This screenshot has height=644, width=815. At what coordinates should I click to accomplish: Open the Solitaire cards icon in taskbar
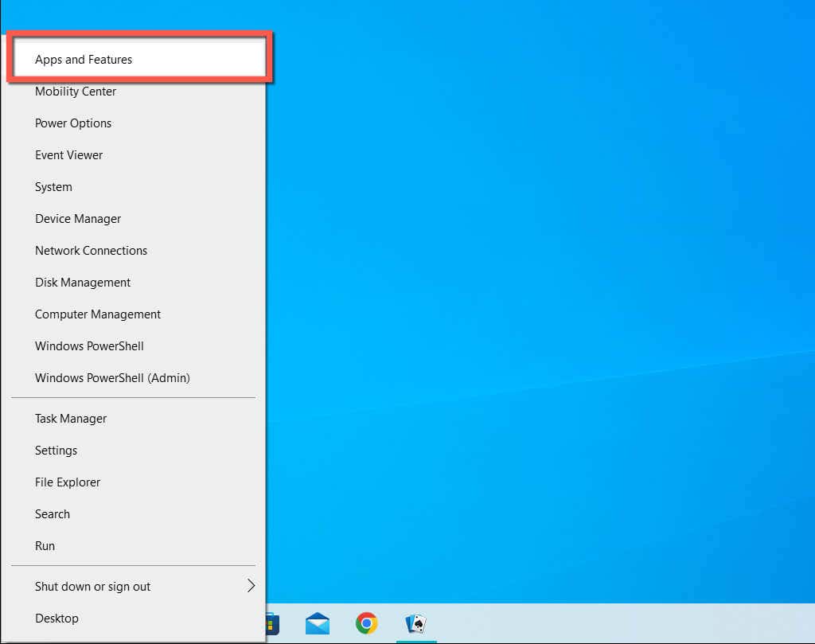pyautogui.click(x=416, y=623)
